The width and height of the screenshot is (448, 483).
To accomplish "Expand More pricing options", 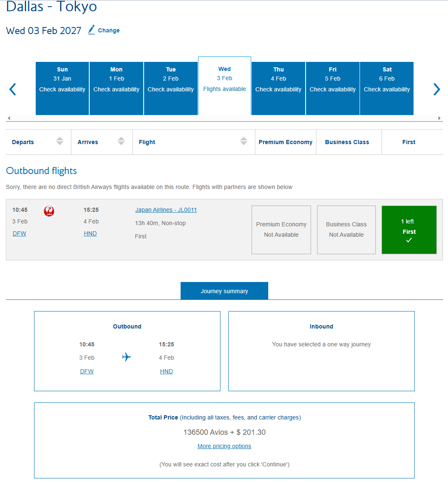I will [x=224, y=446].
